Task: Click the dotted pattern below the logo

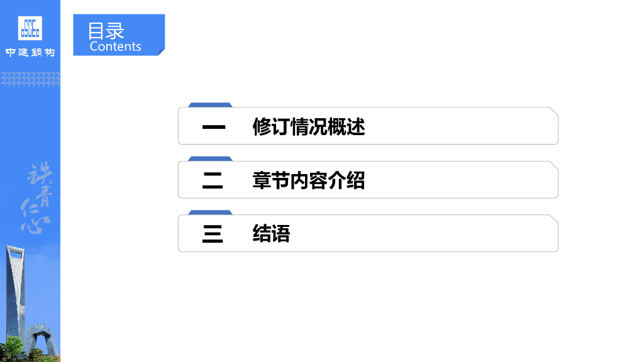Action: tap(30, 79)
